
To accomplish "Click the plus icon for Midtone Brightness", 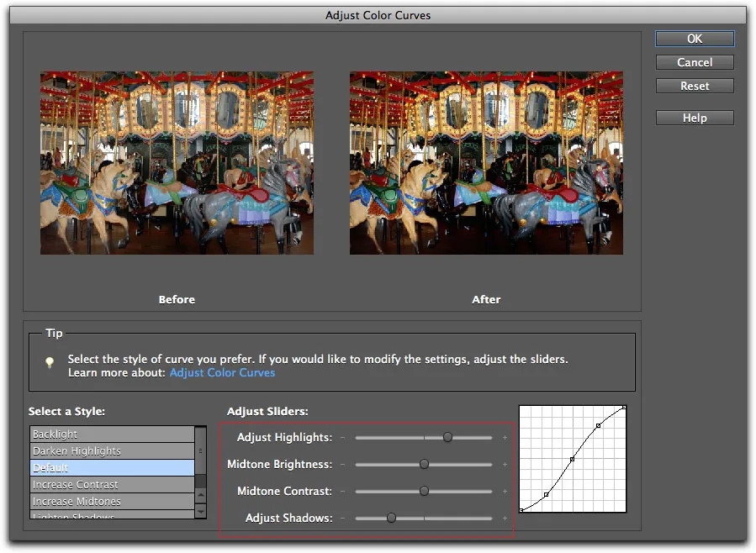I will point(504,464).
